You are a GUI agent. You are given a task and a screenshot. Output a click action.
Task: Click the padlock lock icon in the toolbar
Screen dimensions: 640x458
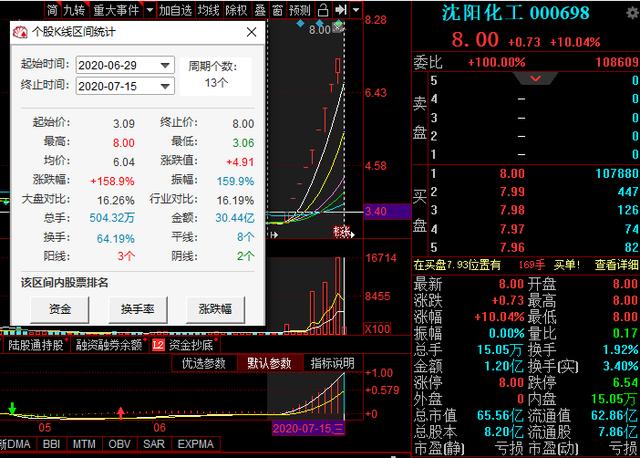pyautogui.click(x=322, y=10)
